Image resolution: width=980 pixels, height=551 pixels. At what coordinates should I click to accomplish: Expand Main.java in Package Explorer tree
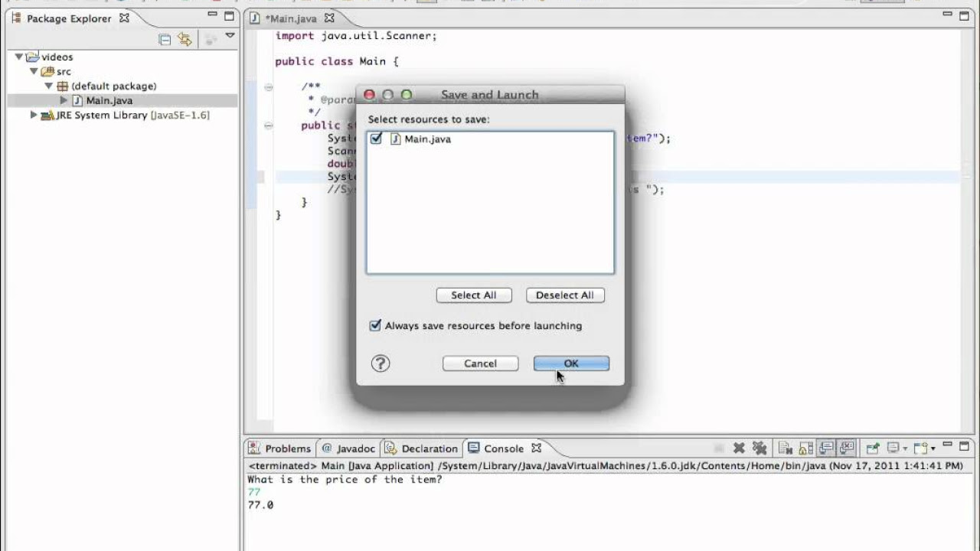64,100
